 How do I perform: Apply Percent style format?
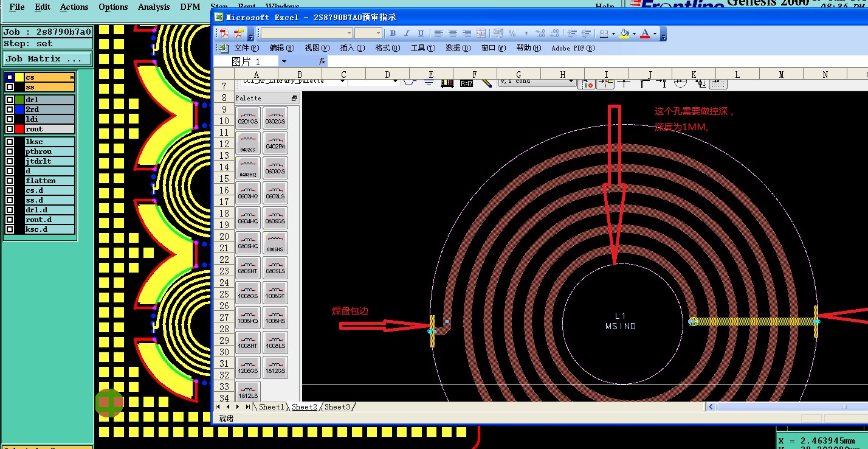(512, 33)
